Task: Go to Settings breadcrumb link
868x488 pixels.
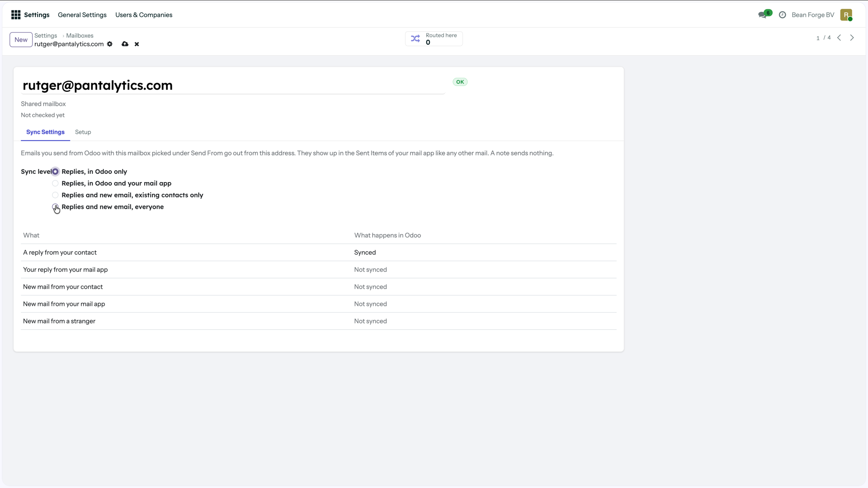Action: 46,36
